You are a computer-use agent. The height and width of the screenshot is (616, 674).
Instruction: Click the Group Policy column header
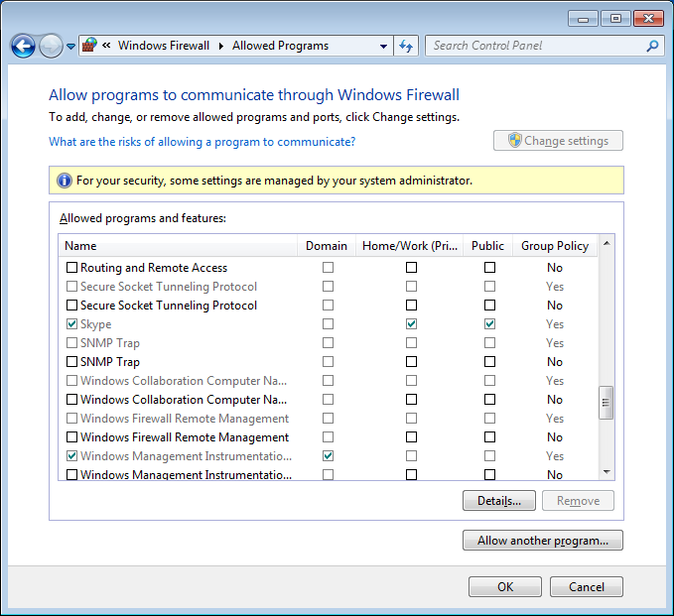[x=554, y=246]
